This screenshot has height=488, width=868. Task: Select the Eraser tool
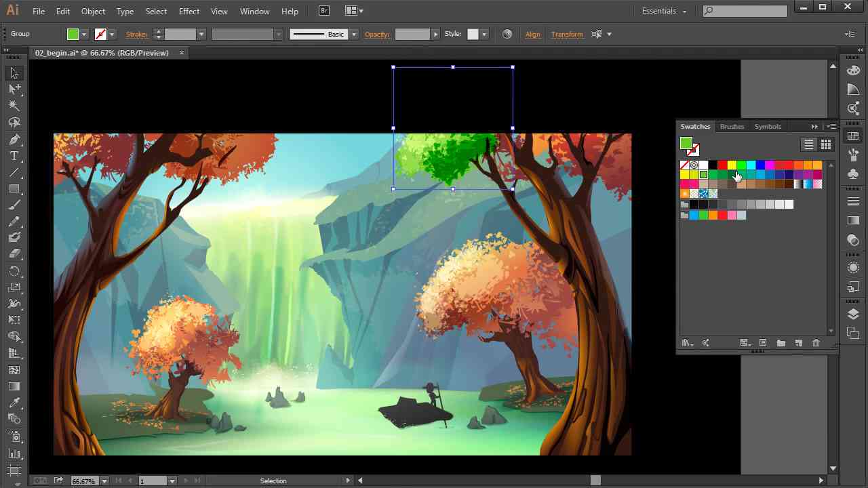[14, 254]
